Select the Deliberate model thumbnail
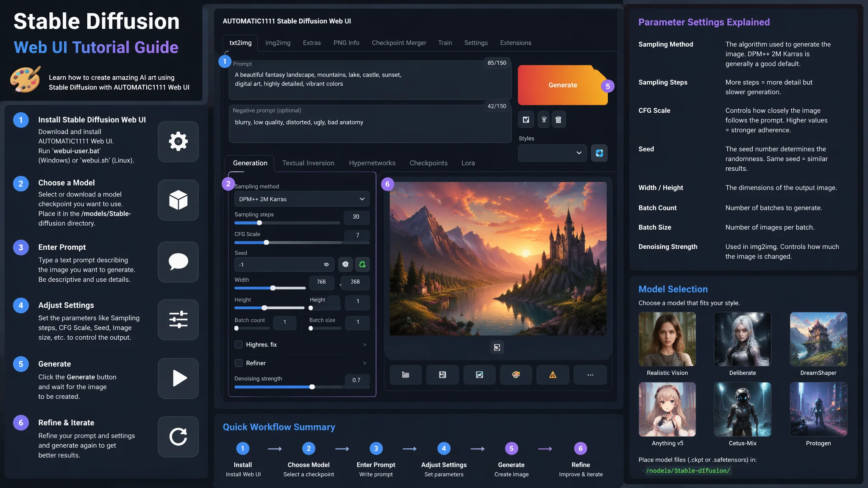This screenshot has width=868, height=488. tap(743, 339)
